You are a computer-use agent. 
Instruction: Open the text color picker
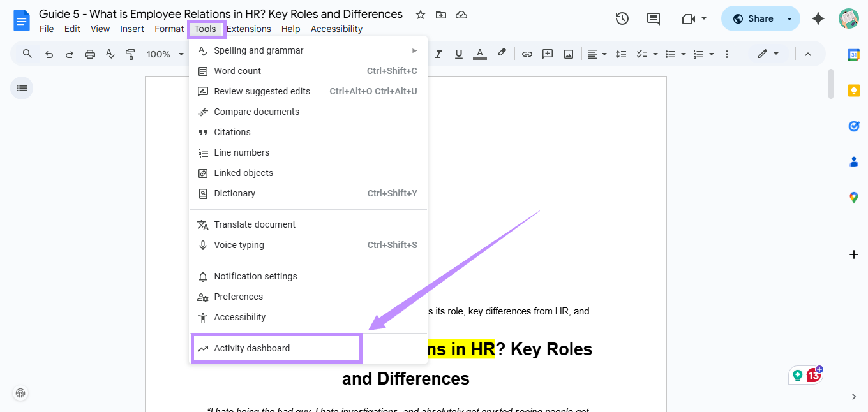479,54
